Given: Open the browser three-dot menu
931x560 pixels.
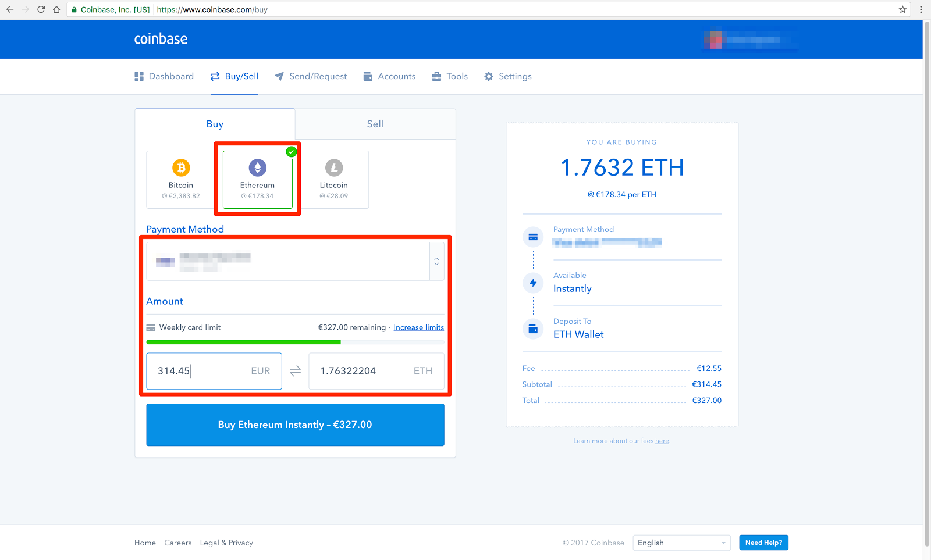Looking at the screenshot, I should click(x=921, y=9).
